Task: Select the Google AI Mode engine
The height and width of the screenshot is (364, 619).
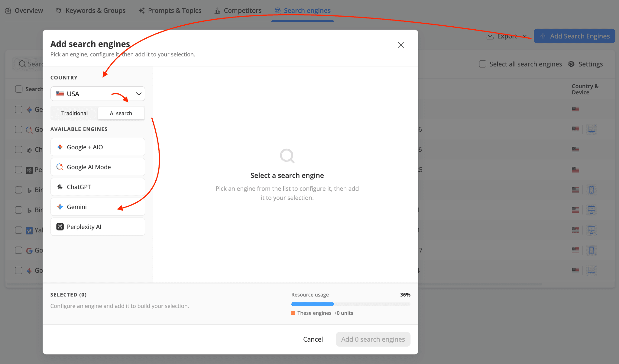Action: (98, 167)
